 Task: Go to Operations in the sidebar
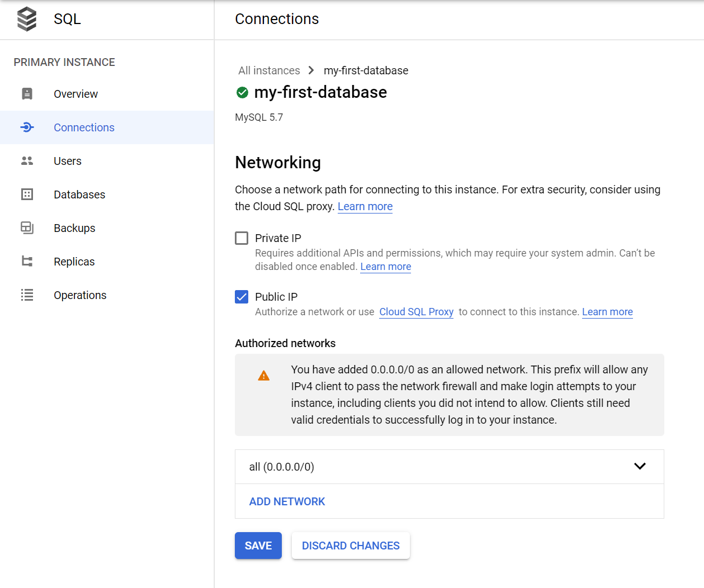(x=80, y=295)
